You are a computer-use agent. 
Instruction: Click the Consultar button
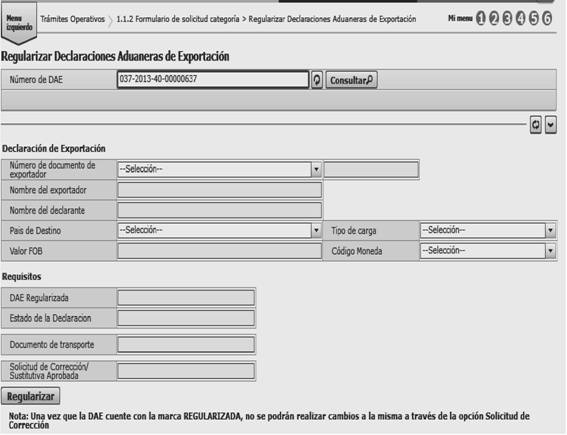[351, 80]
